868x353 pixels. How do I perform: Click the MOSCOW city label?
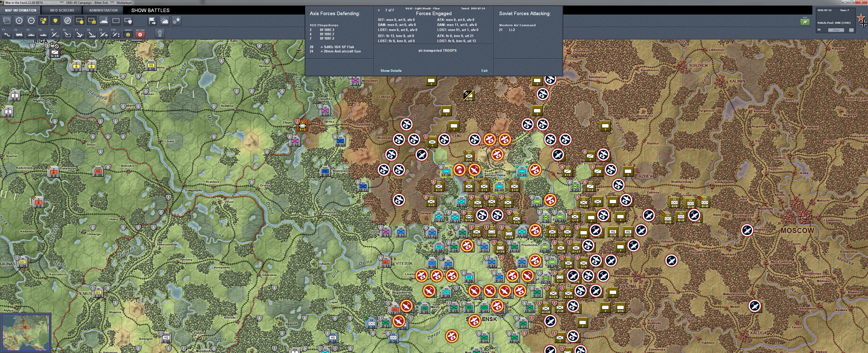pos(797,231)
